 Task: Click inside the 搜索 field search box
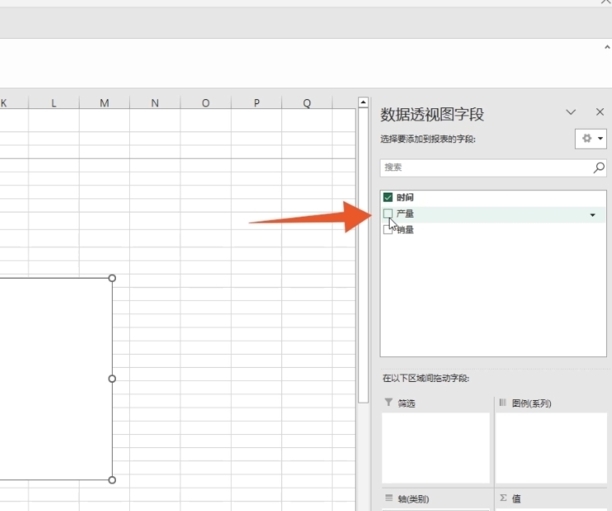click(485, 167)
